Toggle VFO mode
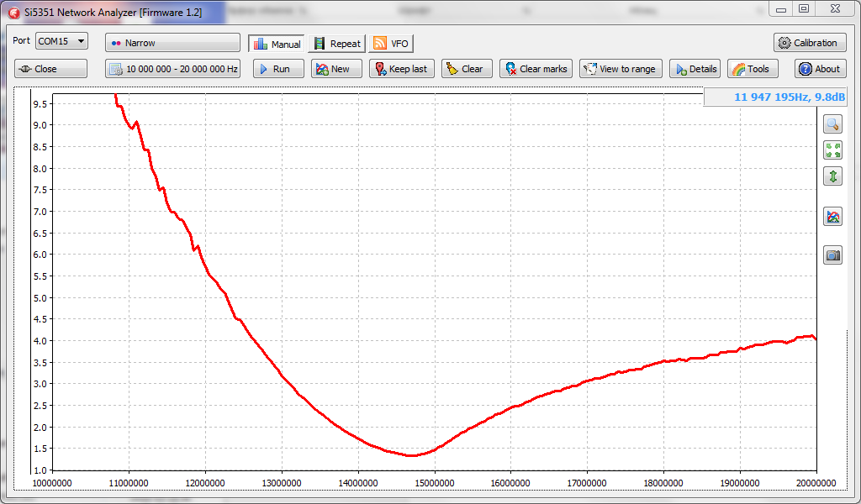The width and height of the screenshot is (861, 504). tap(391, 44)
